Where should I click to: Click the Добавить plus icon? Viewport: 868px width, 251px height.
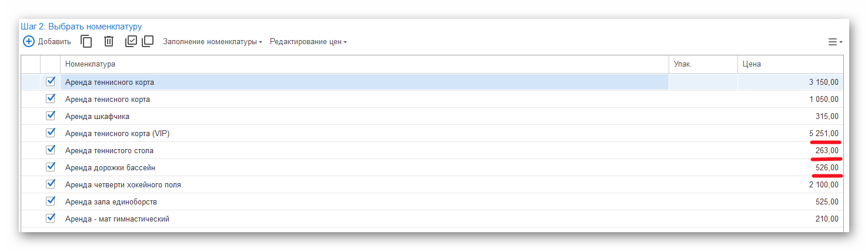point(29,41)
